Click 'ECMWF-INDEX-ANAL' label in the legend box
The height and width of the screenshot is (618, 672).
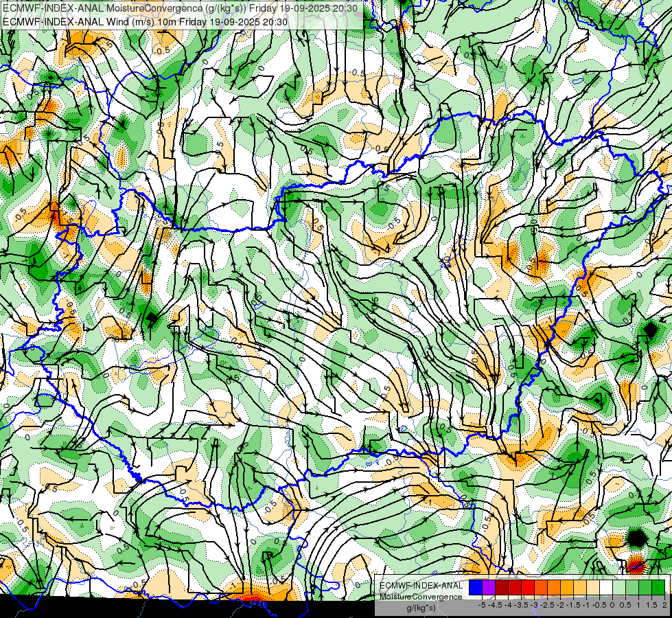pos(421,586)
